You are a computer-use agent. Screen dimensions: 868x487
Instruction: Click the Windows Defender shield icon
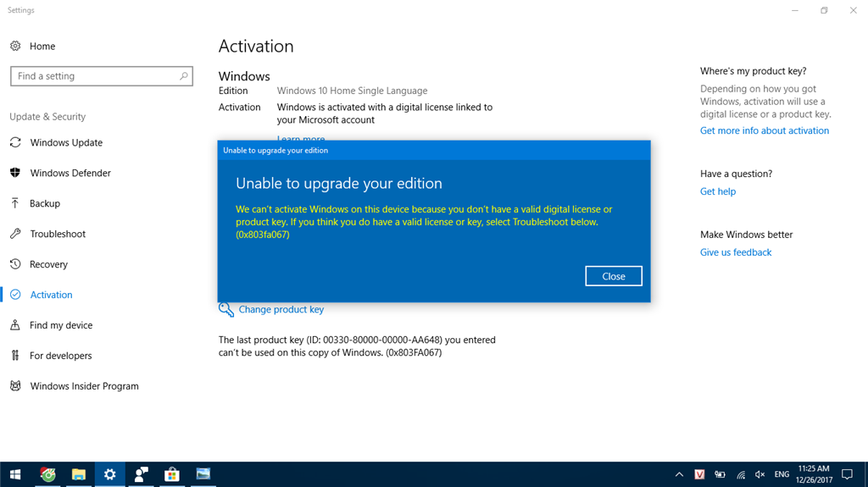(15, 173)
